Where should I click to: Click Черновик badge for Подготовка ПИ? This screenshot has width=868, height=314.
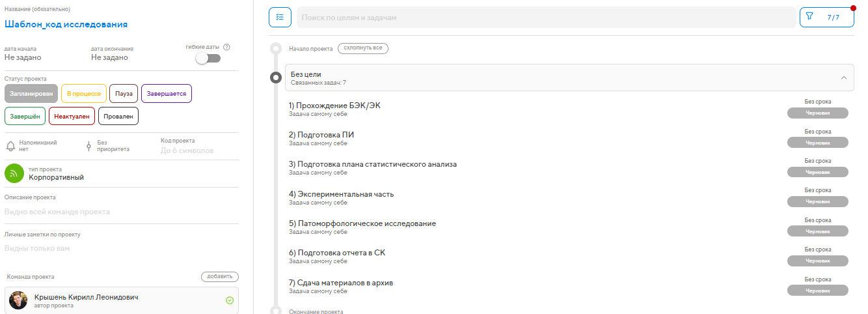coord(818,142)
